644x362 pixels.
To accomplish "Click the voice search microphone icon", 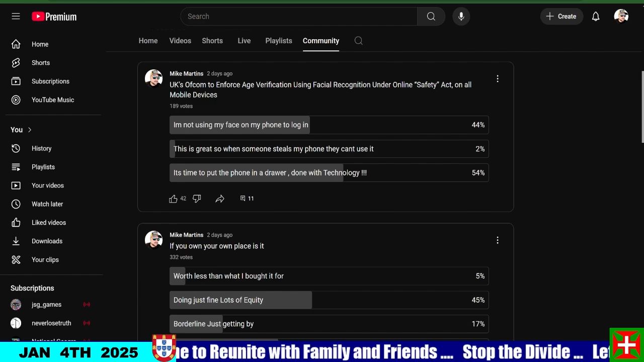I will [x=461, y=17].
